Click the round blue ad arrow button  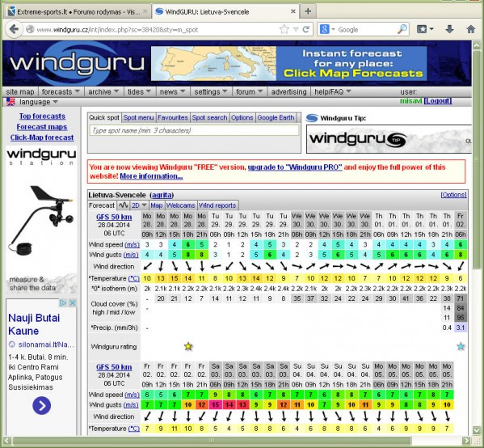[x=41, y=405]
